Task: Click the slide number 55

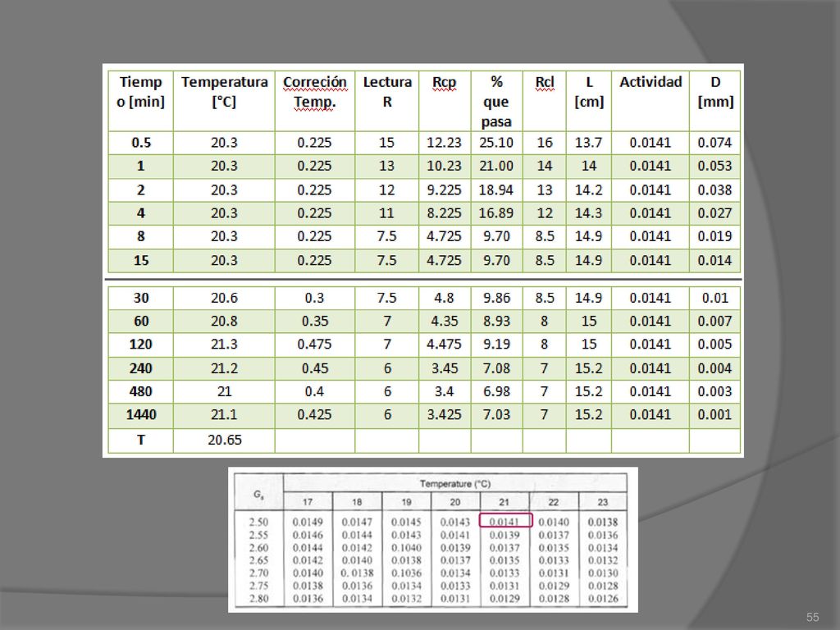Action: (812, 617)
